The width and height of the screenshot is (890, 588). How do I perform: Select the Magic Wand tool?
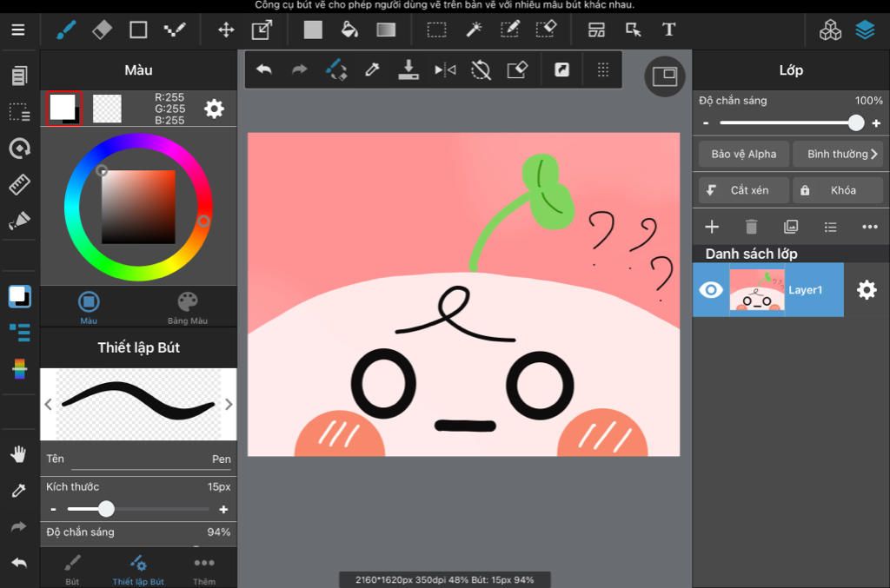click(474, 30)
